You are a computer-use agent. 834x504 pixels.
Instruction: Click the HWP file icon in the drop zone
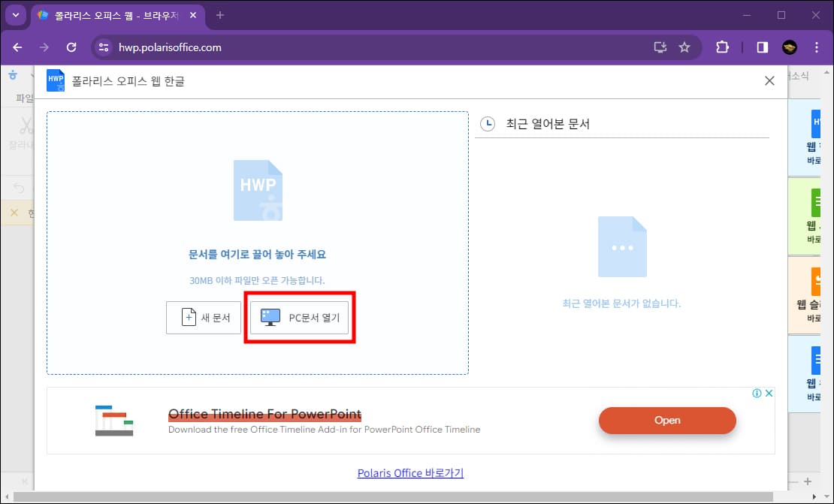258,189
